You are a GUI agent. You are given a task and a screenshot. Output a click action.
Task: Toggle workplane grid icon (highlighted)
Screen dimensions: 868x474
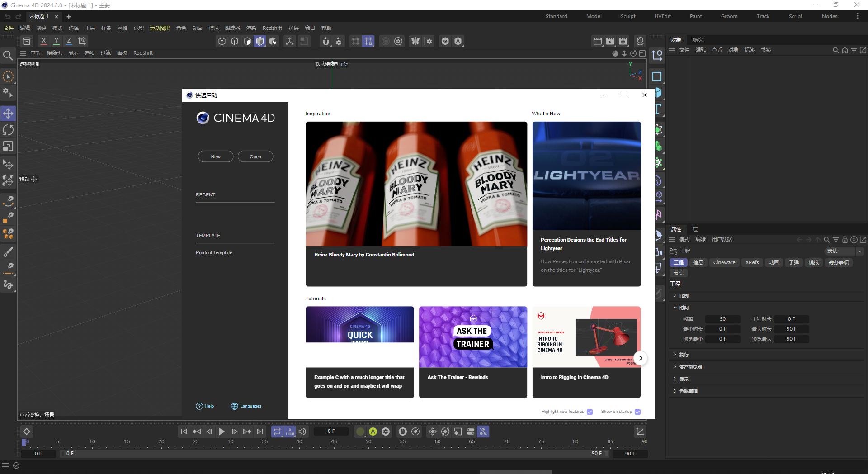(x=368, y=41)
